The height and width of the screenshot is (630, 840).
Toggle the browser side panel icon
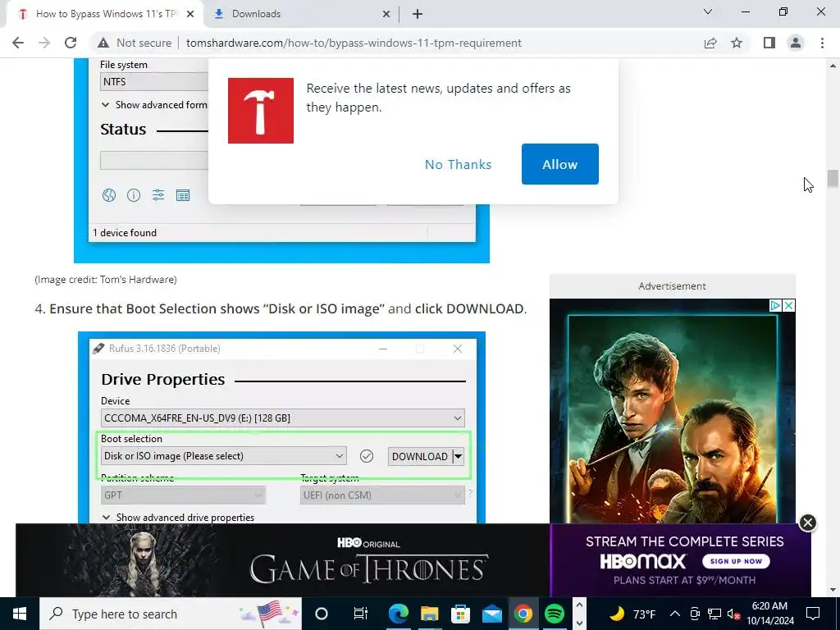tap(769, 43)
